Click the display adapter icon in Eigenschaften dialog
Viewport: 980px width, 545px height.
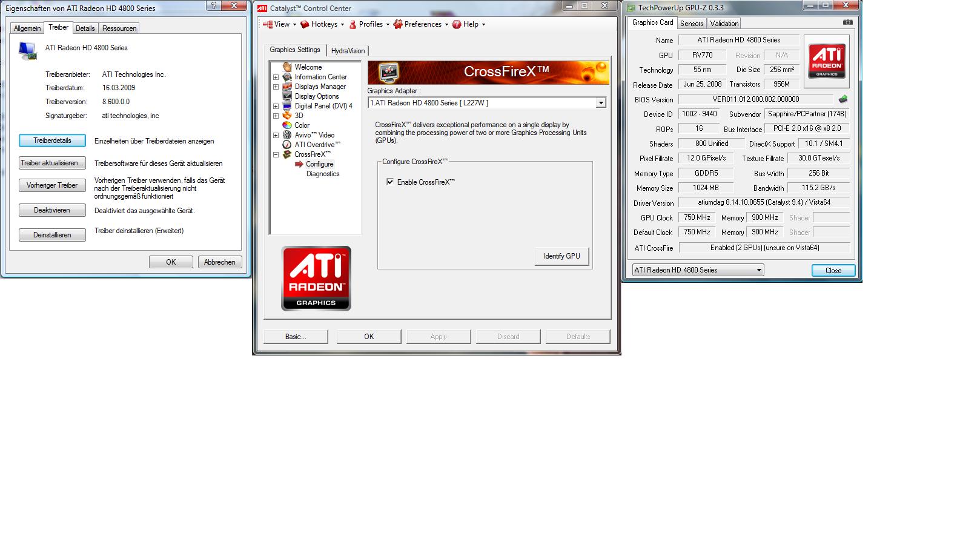click(27, 50)
